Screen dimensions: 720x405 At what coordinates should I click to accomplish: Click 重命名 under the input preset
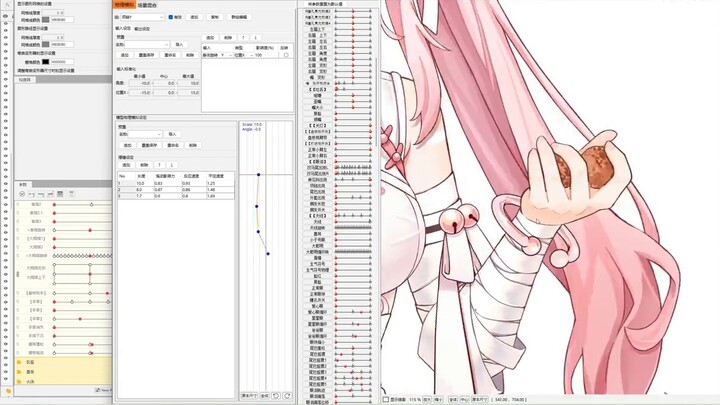click(170, 55)
